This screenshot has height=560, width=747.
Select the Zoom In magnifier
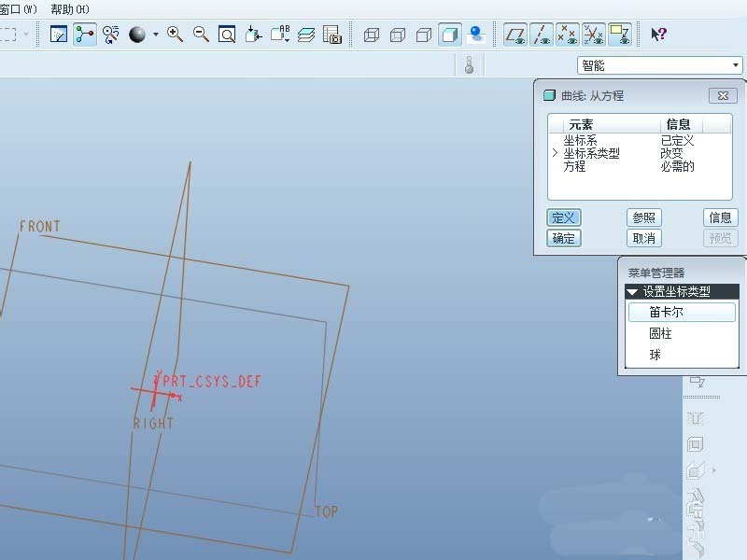[175, 35]
